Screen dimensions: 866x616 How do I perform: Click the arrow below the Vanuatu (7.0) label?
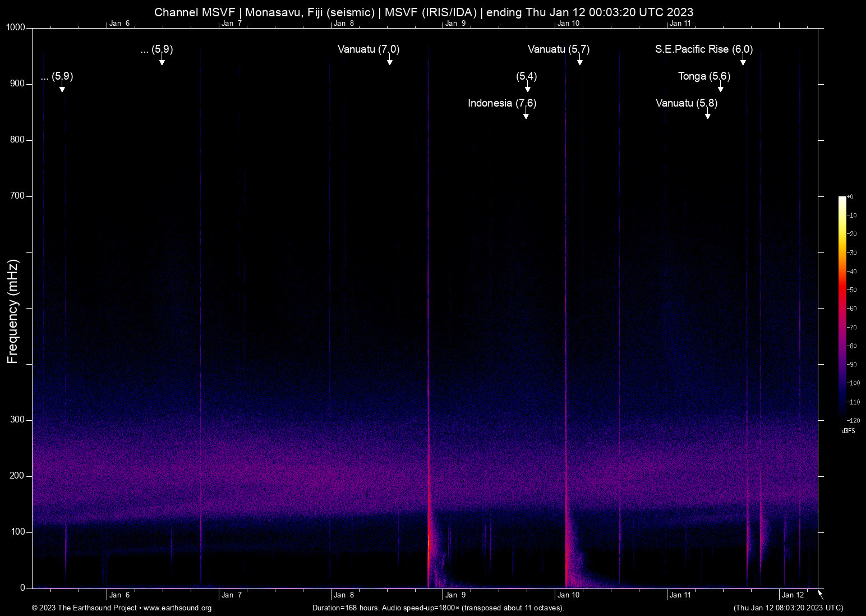389,61
